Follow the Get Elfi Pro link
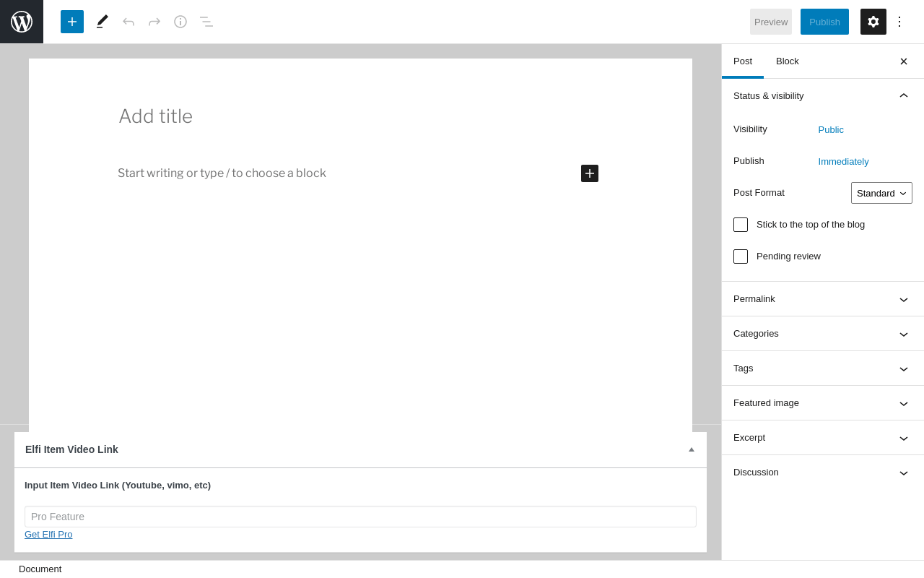The image size is (924, 578). [48, 535]
